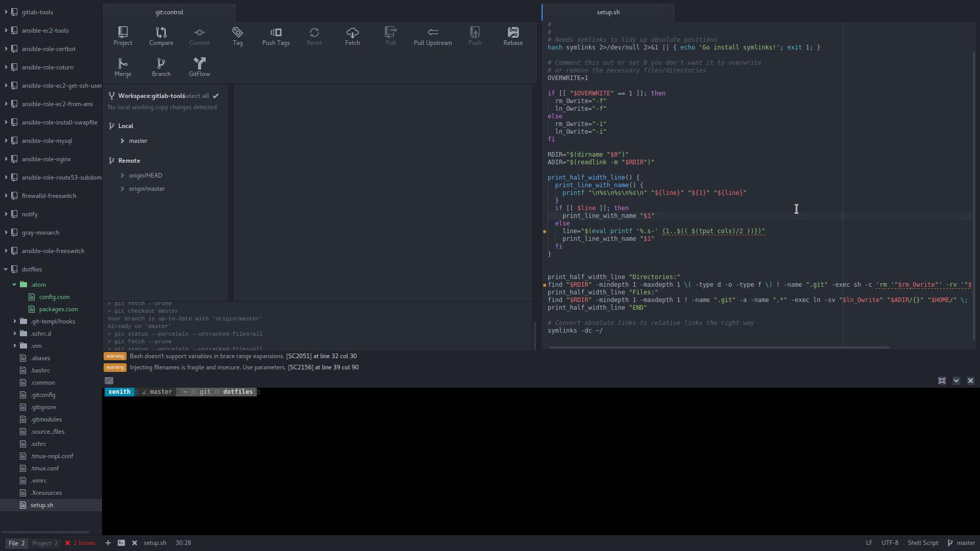Expand the .git-templ/hooks folder

click(x=14, y=321)
